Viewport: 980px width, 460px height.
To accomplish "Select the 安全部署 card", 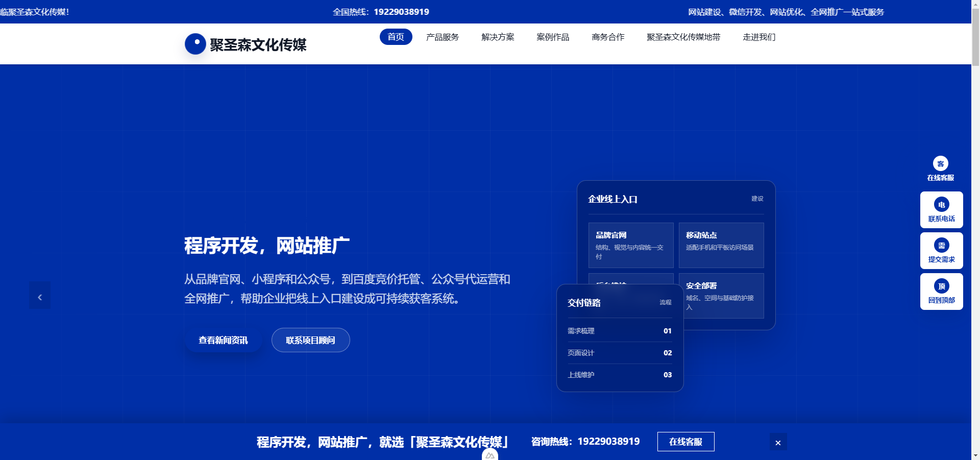I will pos(724,296).
